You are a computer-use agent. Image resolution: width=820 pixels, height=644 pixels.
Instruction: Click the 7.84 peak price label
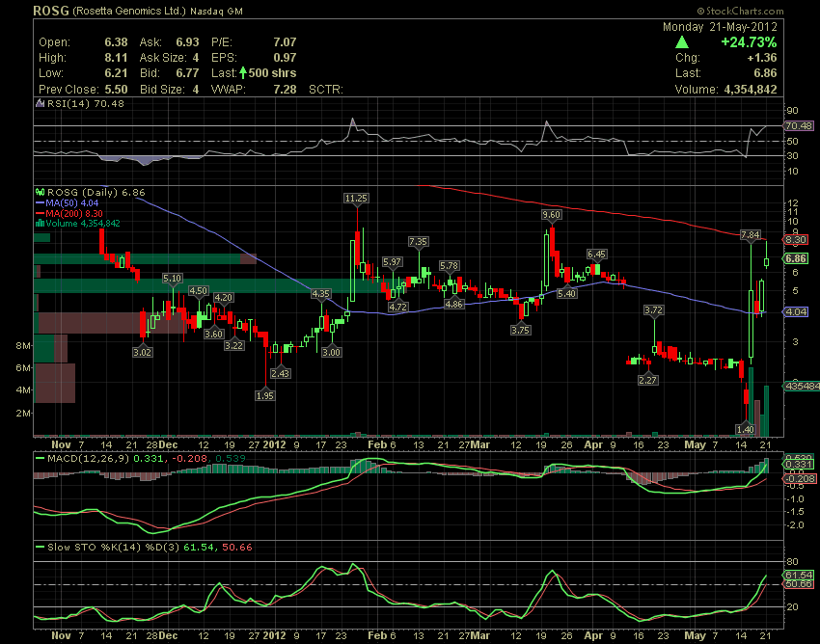click(751, 234)
